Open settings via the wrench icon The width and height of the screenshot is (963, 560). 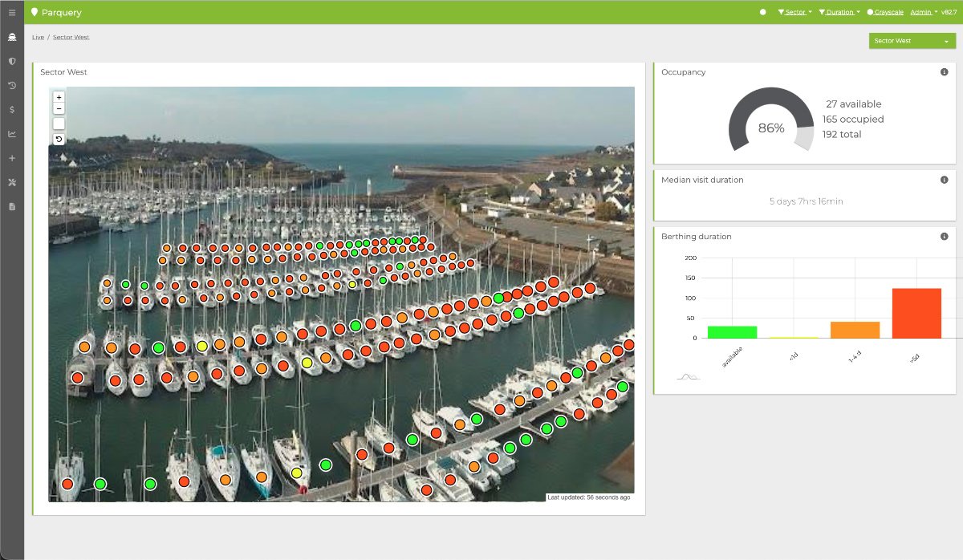11,182
